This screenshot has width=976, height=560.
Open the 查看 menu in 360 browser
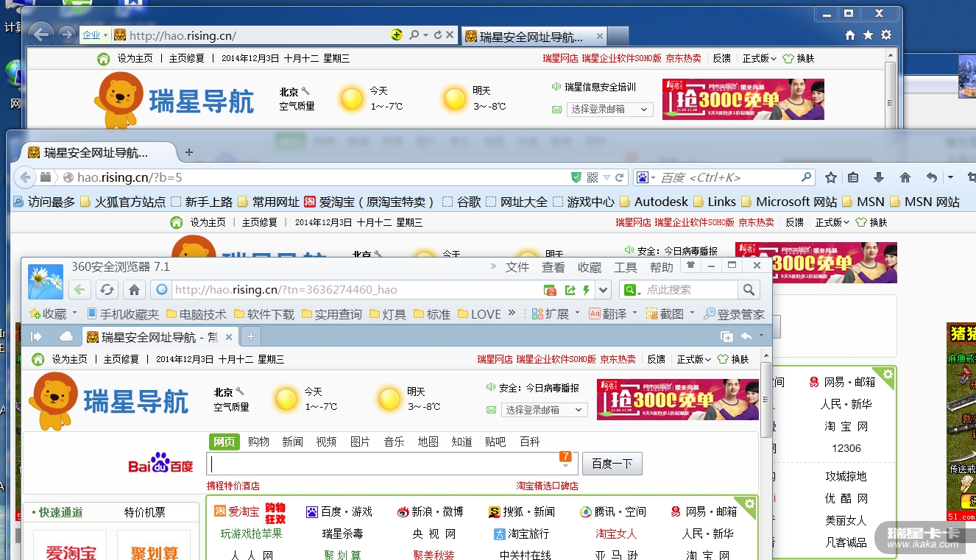click(554, 267)
